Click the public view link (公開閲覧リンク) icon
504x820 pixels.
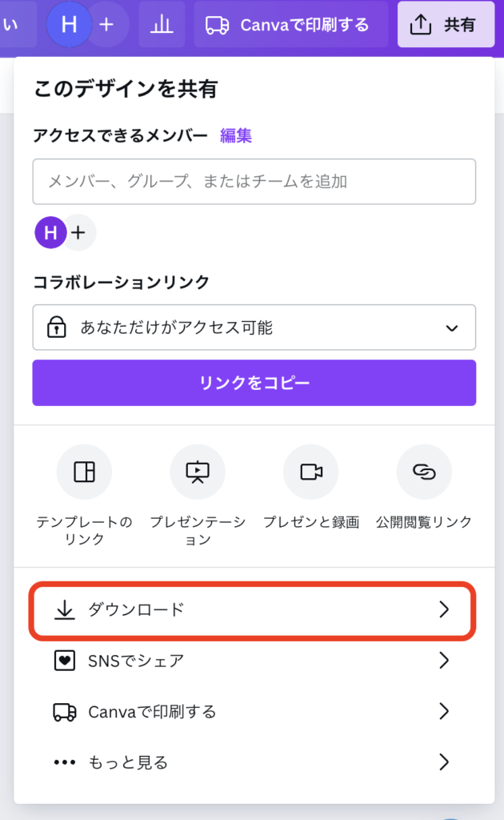pyautogui.click(x=424, y=472)
